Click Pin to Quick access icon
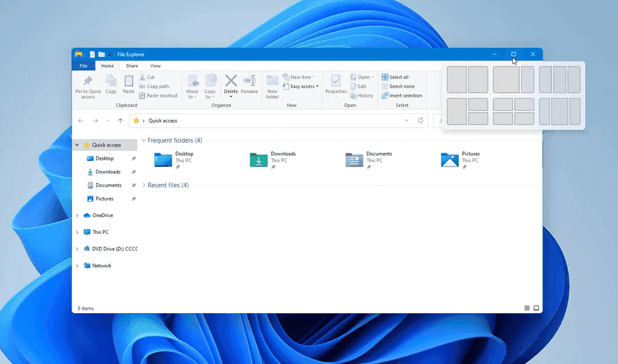Image resolution: width=618 pixels, height=364 pixels. [88, 80]
